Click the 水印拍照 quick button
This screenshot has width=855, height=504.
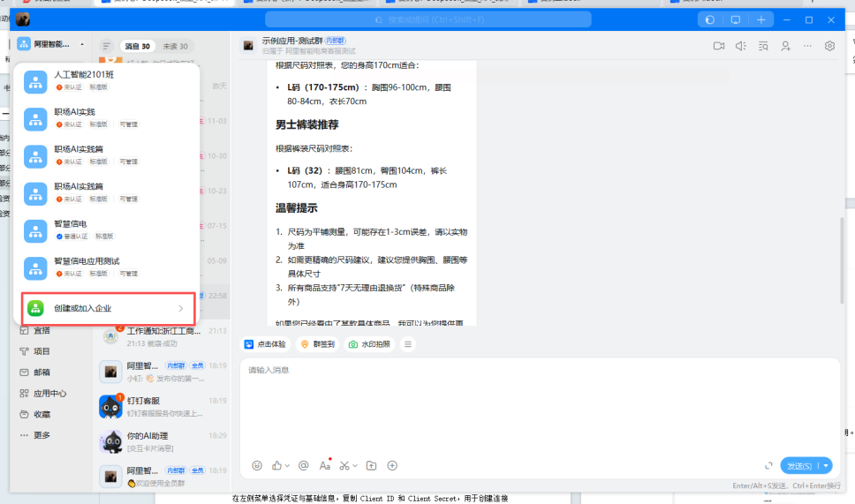pyautogui.click(x=369, y=344)
